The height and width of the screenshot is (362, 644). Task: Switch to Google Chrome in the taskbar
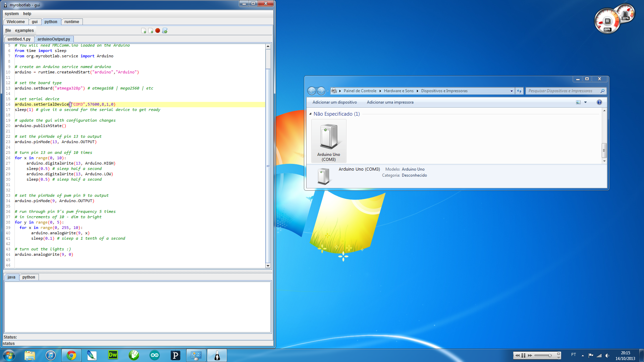click(71, 355)
